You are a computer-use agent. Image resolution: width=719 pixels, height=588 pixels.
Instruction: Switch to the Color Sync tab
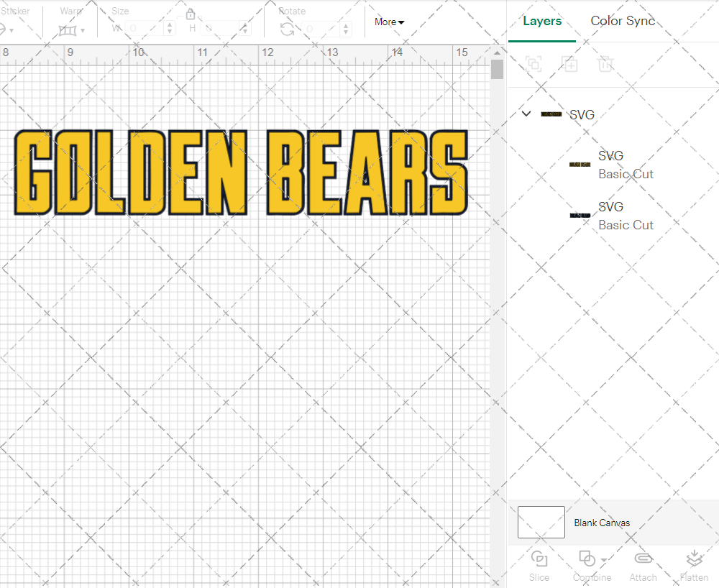tap(623, 21)
